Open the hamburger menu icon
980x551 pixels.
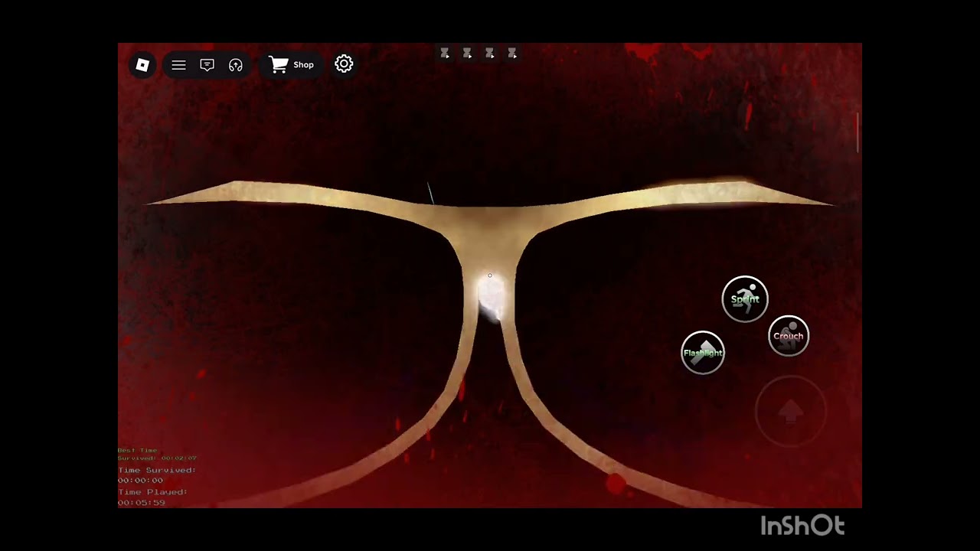tap(178, 65)
